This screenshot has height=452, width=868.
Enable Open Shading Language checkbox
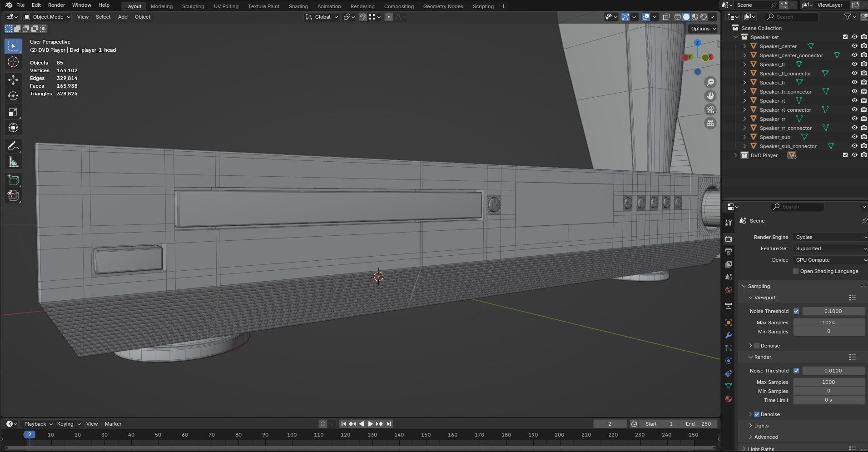click(796, 271)
